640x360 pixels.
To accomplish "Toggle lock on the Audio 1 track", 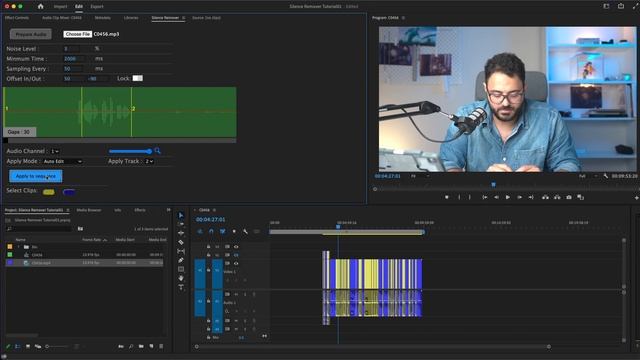I will pyautogui.click(x=209, y=301).
